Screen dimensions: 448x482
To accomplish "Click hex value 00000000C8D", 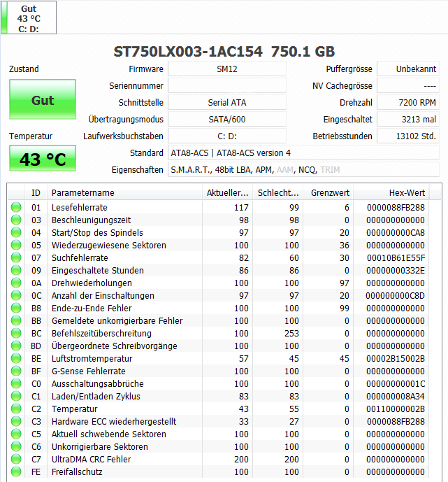I will 395,296.
